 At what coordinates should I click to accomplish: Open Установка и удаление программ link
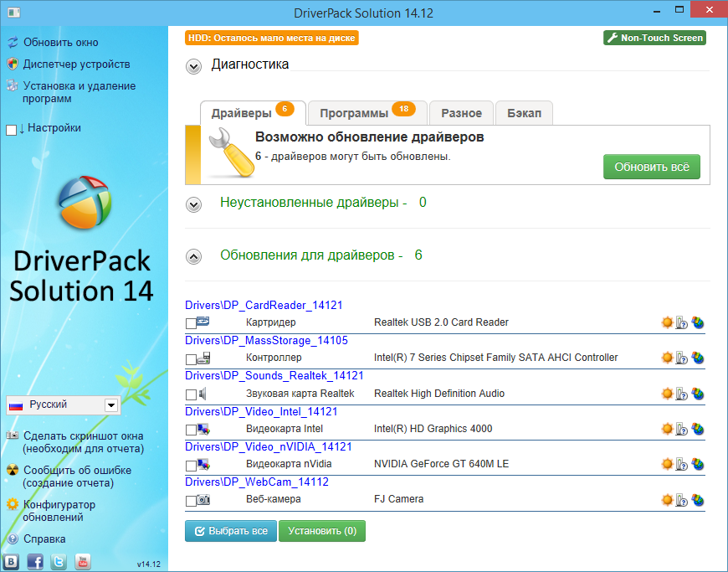tap(79, 92)
